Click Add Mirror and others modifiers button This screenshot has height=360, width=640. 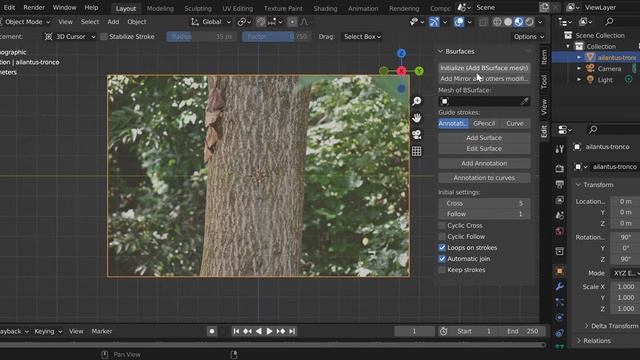pos(484,78)
